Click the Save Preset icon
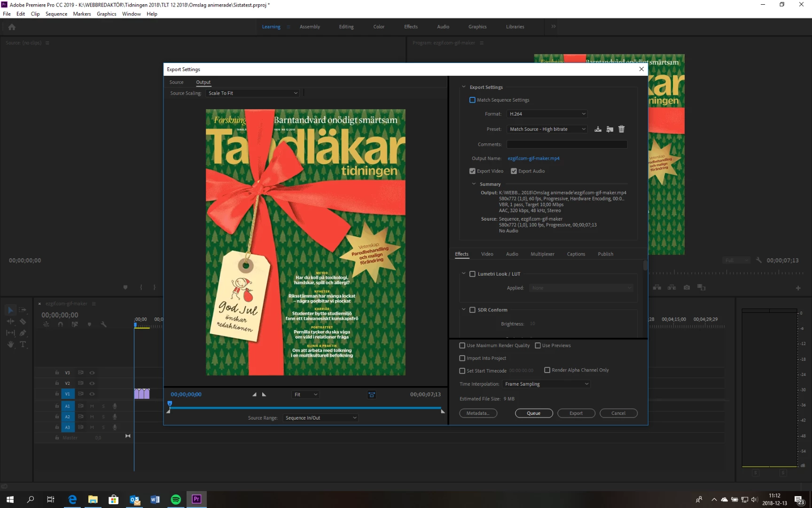The width and height of the screenshot is (812, 508). tap(598, 129)
